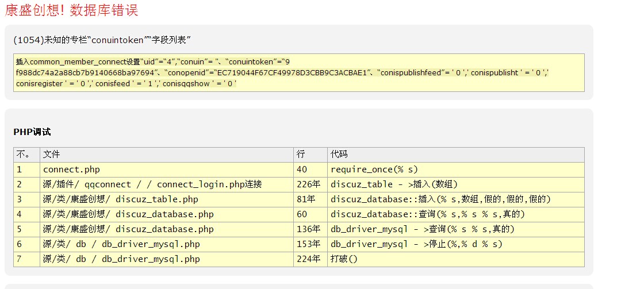Click the discuz_table.php file path cell

(120, 199)
